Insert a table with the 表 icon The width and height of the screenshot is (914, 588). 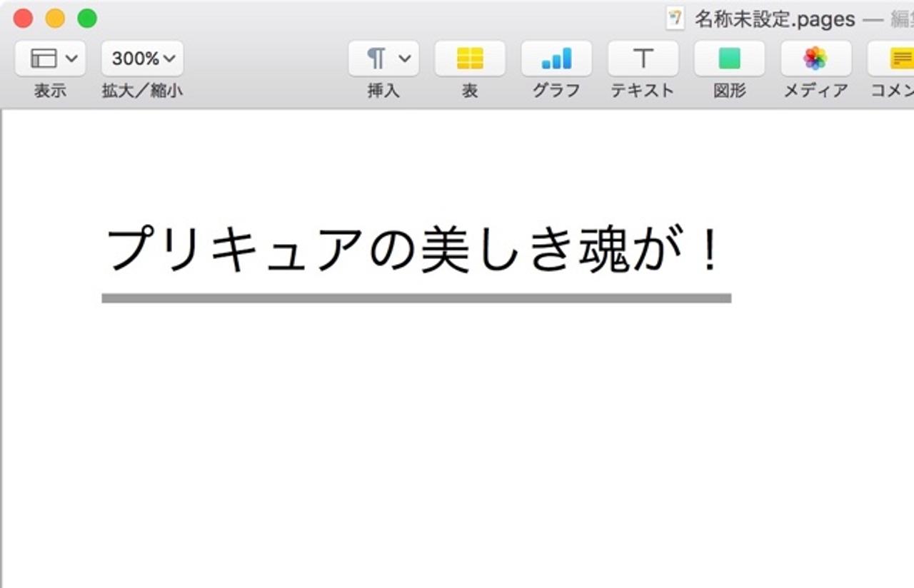pos(470,59)
